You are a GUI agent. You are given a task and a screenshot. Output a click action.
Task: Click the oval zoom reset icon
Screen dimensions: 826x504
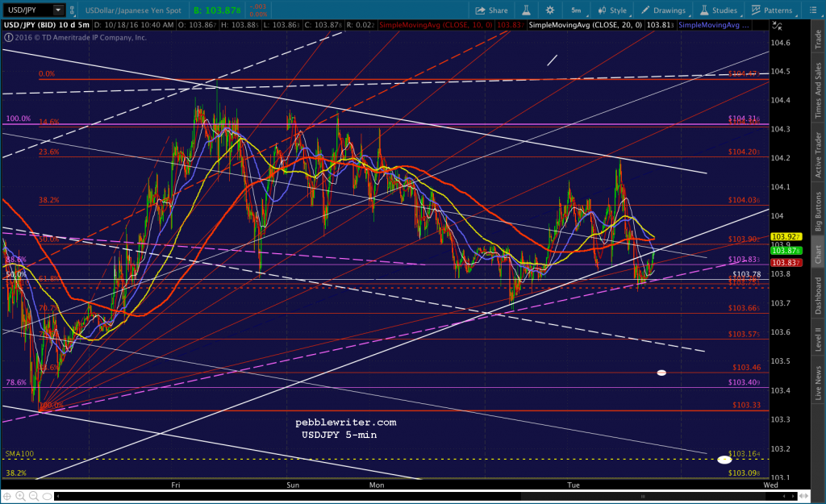pyautogui.click(x=47, y=496)
